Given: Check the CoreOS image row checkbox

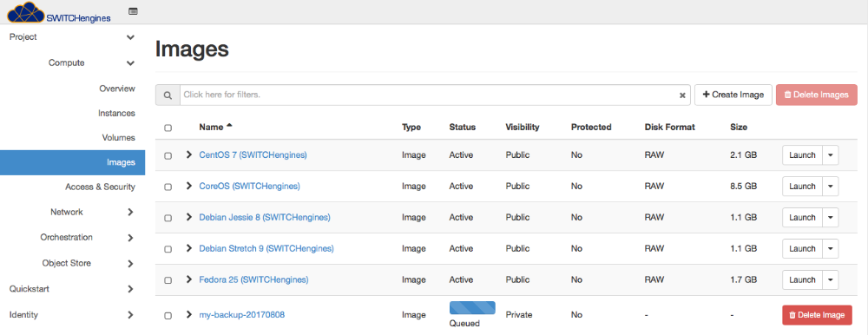Looking at the screenshot, I should [x=168, y=187].
